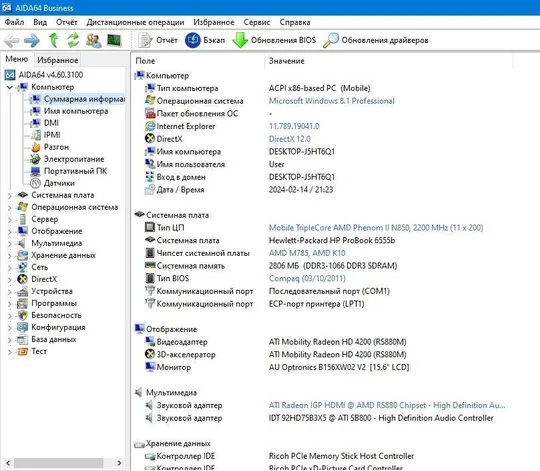Select AIDA64 v4.60.3100 root tree item
540x471 pixels.
point(51,75)
